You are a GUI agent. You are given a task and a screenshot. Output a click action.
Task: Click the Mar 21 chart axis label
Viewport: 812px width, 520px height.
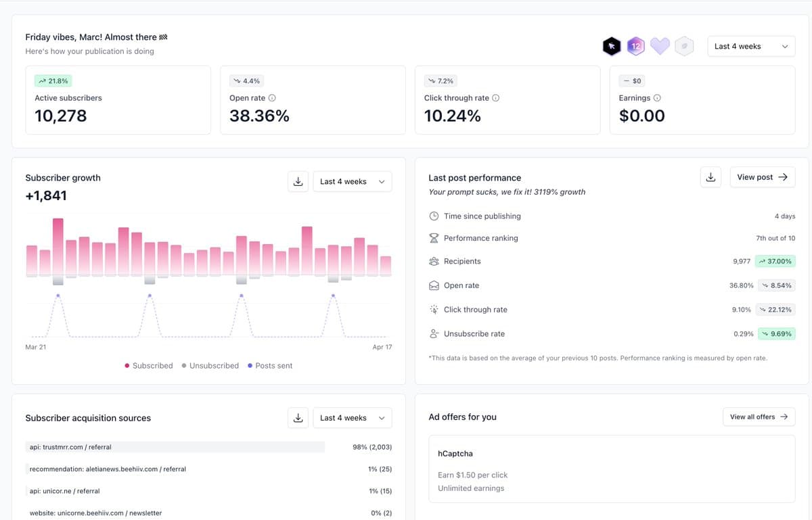[36, 347]
